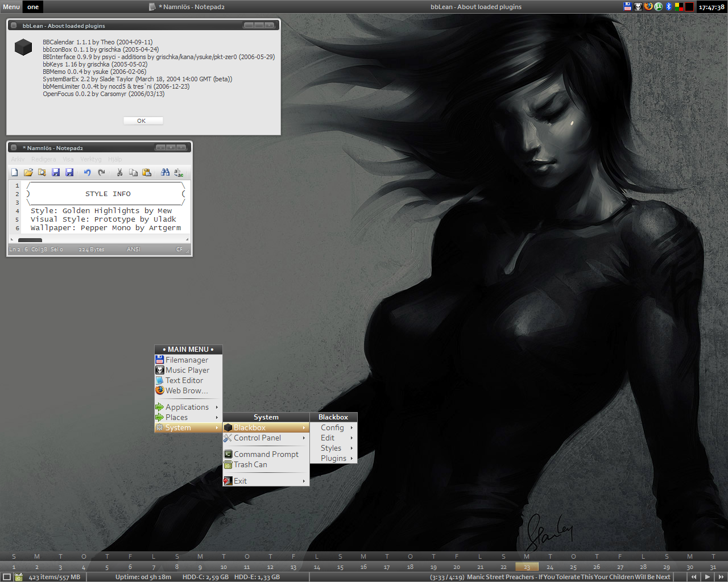Click the blue Undo arrow in Notepad2
The height and width of the screenshot is (582, 728).
coord(87,172)
